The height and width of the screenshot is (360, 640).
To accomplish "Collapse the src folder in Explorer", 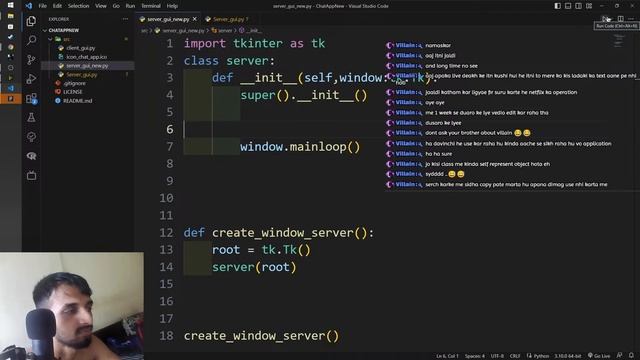I will (x=66, y=39).
